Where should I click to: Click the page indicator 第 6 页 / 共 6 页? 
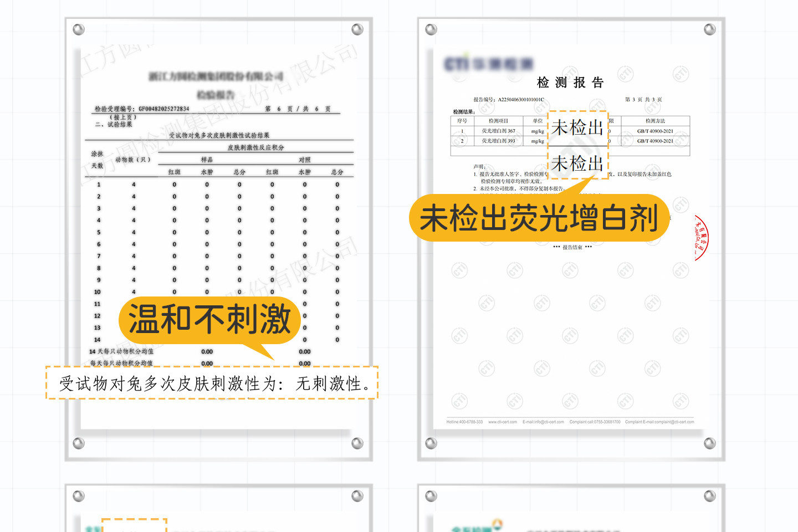[298, 109]
